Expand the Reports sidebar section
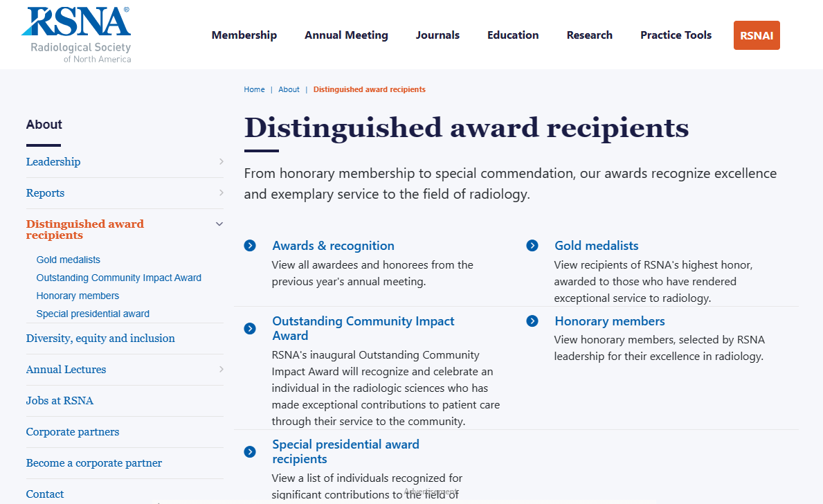 (x=221, y=193)
